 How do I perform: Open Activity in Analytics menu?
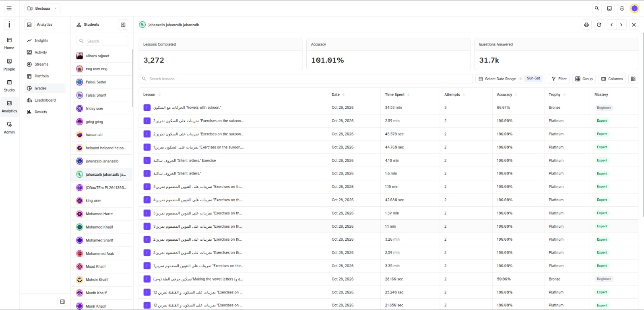45,52
